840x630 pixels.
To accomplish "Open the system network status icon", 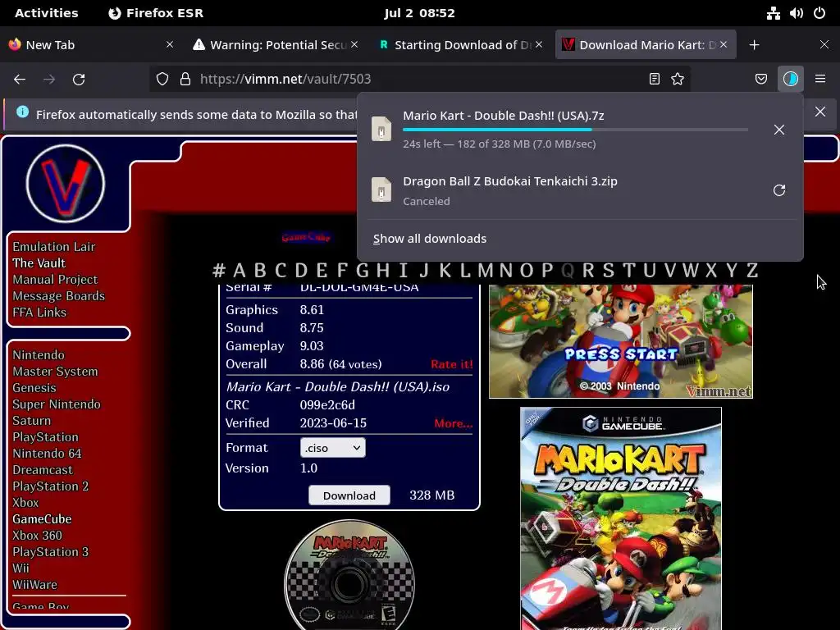I will (x=773, y=13).
